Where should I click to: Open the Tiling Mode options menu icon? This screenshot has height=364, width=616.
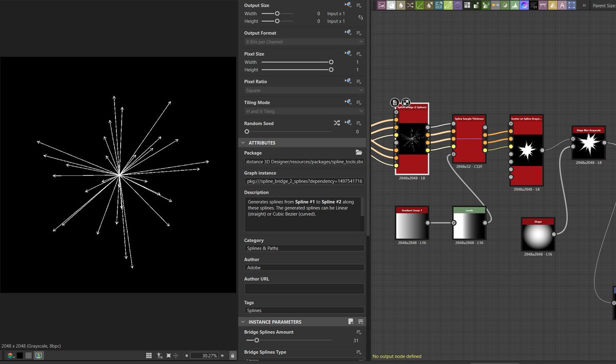359,102
